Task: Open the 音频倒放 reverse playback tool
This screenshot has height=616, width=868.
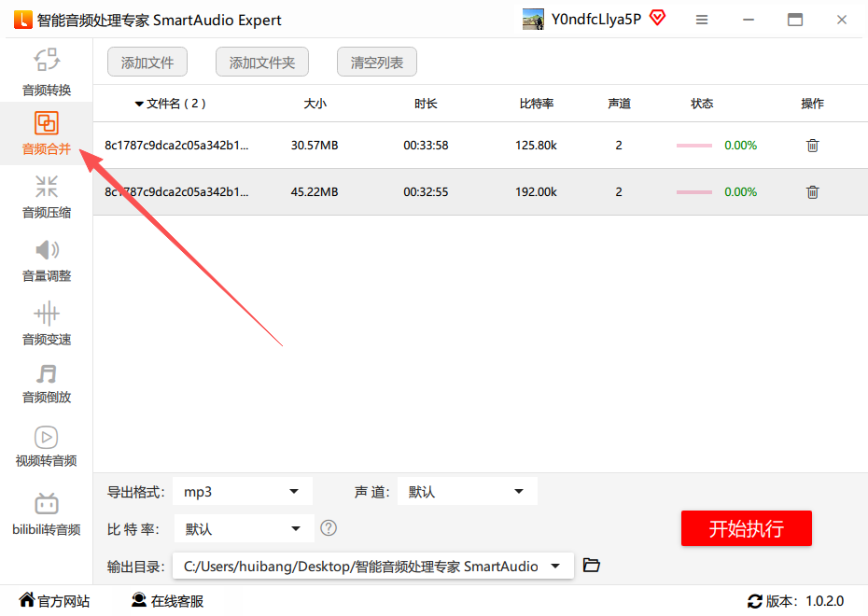Action: click(47, 384)
